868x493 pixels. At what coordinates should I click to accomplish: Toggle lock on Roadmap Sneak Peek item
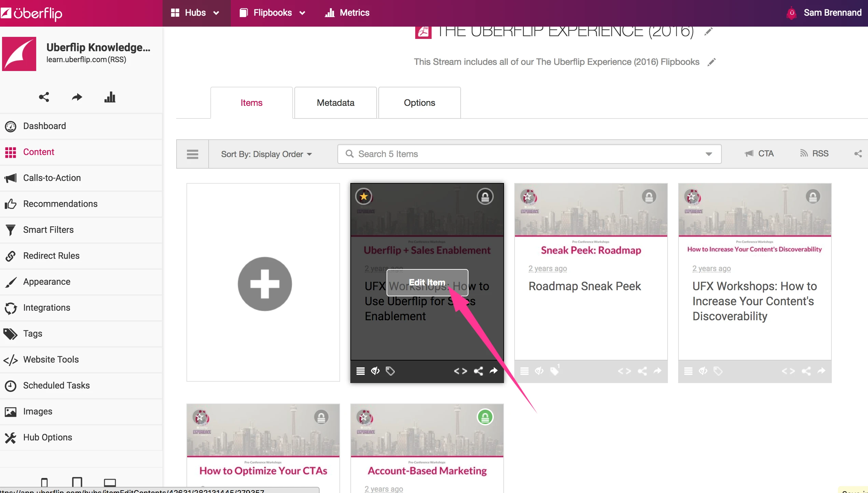pyautogui.click(x=649, y=196)
